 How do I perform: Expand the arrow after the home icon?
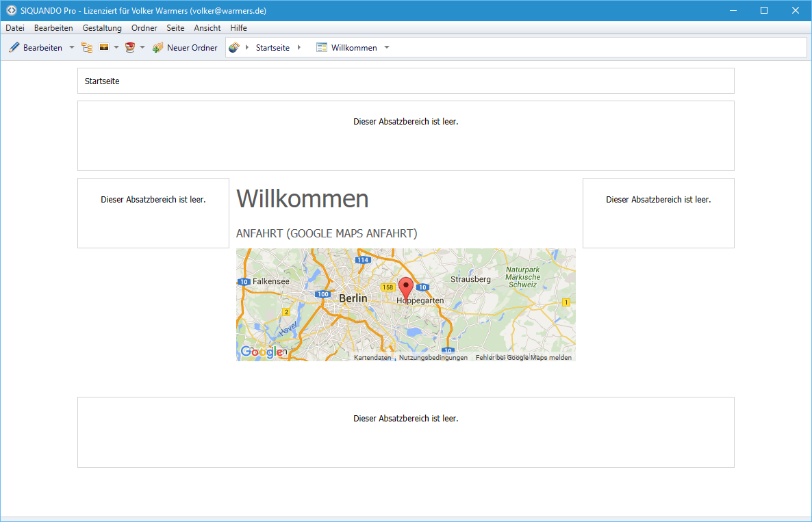[x=247, y=48]
